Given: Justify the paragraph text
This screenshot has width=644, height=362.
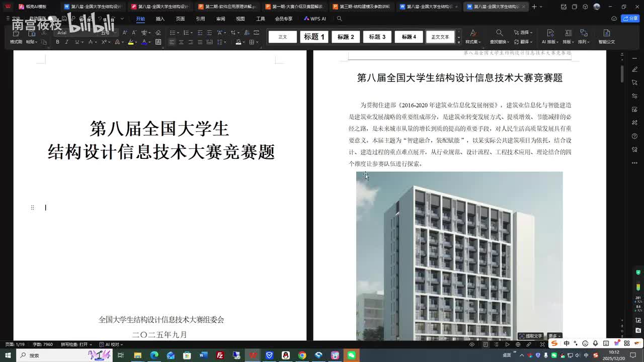Looking at the screenshot, I should click(200, 42).
